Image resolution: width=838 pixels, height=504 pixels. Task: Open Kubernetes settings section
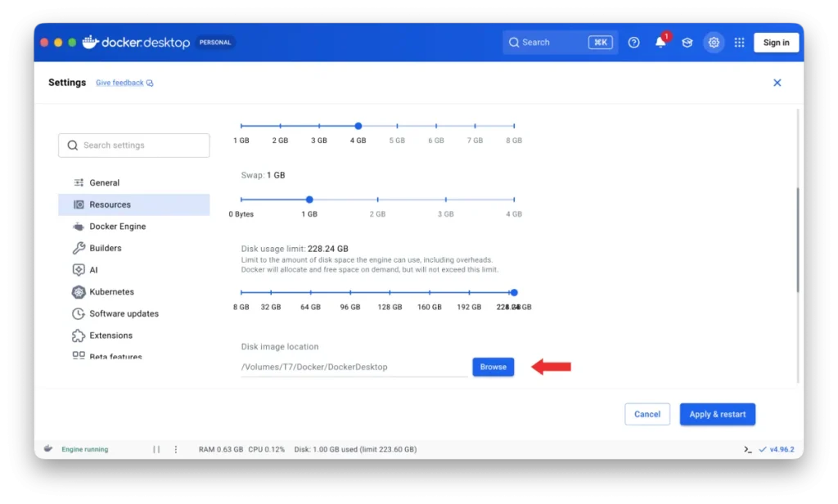pos(133,292)
